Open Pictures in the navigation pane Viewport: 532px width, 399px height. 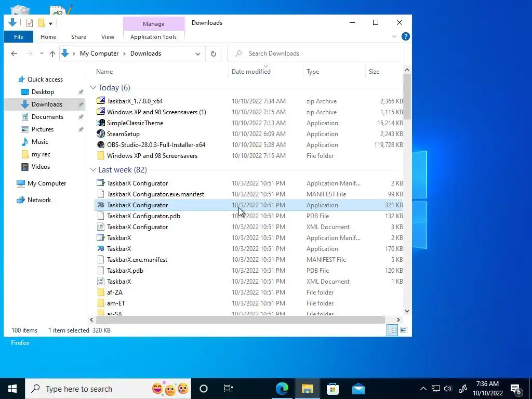coord(43,129)
